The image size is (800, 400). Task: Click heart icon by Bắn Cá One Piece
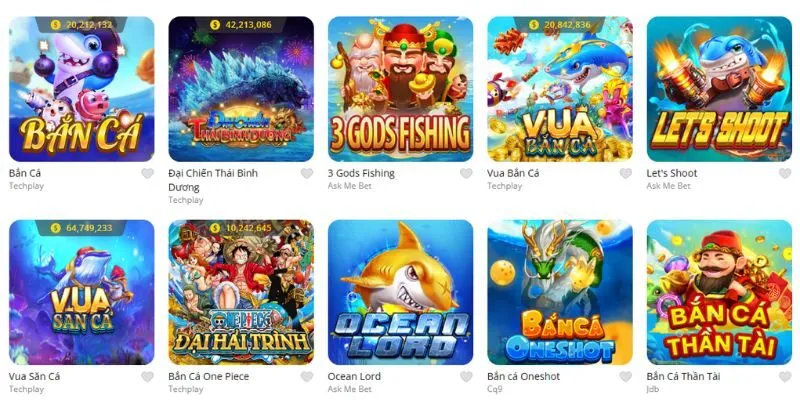pyautogui.click(x=307, y=377)
